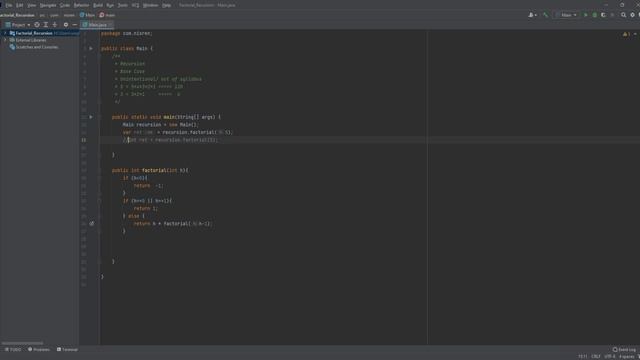Click the Build project hammer icon
This screenshot has width=640, height=360.
(545, 15)
